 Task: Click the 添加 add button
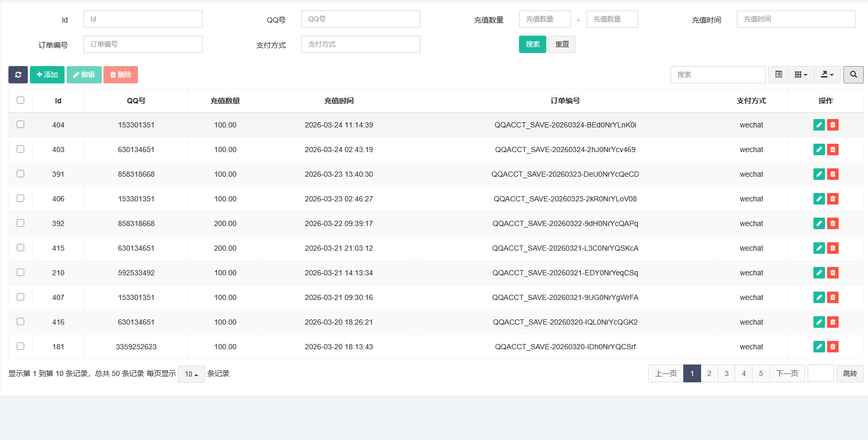(47, 74)
